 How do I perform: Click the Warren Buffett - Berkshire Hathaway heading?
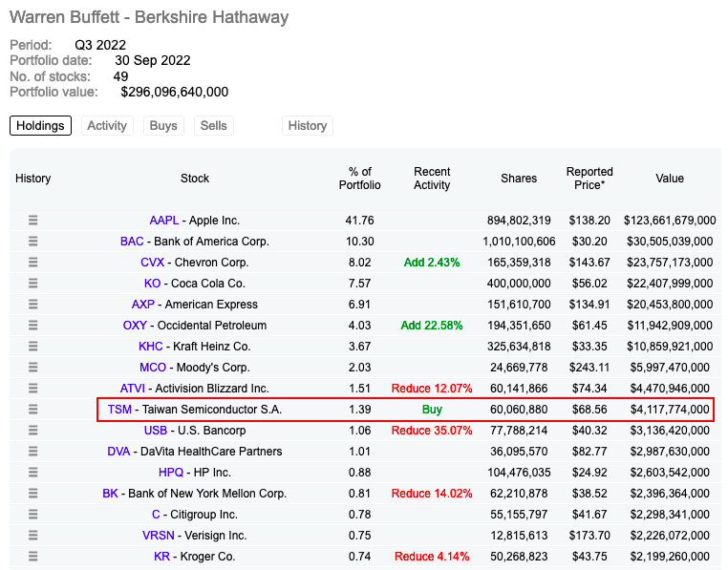[x=149, y=17]
